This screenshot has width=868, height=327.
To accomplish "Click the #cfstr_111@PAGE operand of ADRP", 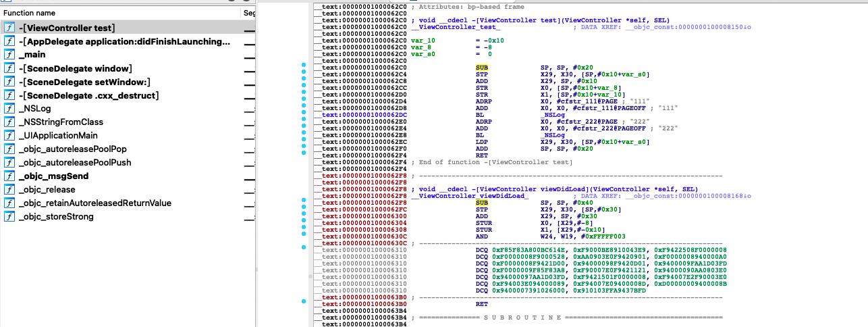I will tap(587, 101).
